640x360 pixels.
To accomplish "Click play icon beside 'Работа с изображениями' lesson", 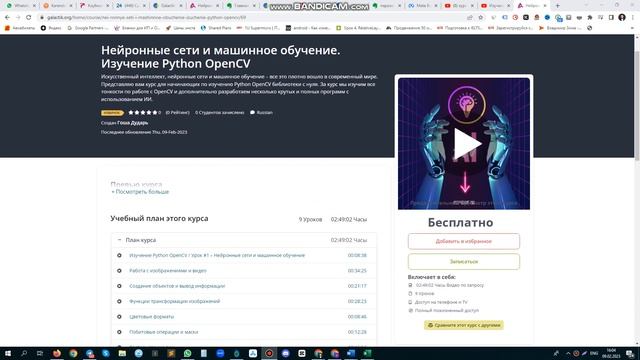I will tap(119, 271).
